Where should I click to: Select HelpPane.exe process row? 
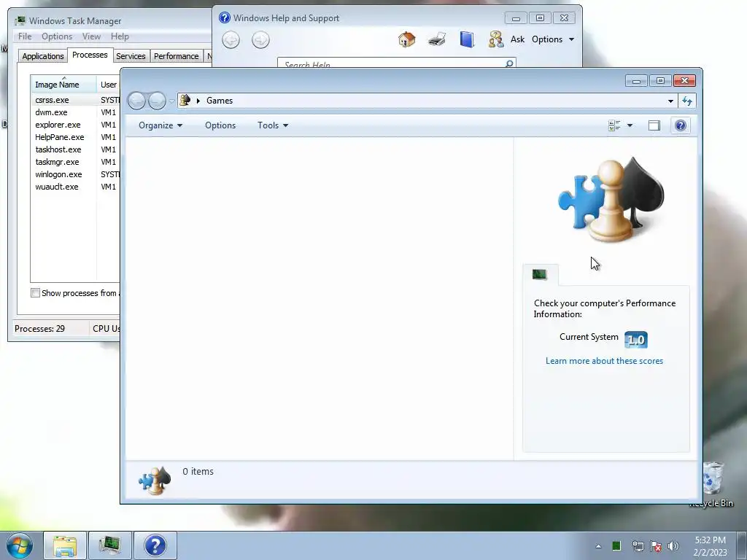tap(75, 137)
